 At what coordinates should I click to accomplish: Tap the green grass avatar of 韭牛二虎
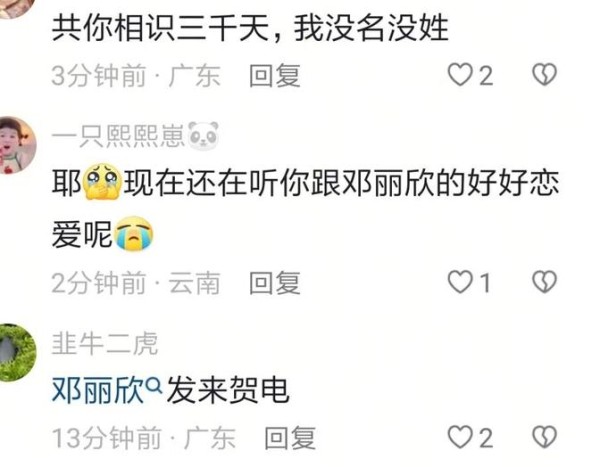click(15, 353)
